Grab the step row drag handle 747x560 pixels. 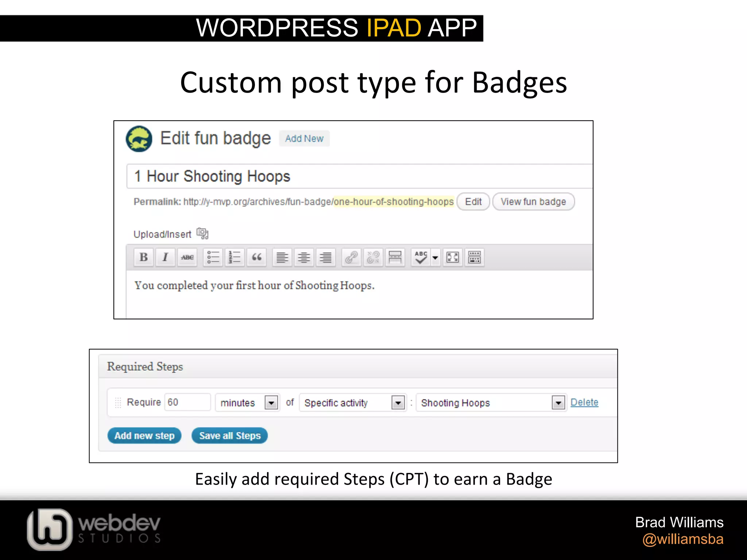(118, 402)
